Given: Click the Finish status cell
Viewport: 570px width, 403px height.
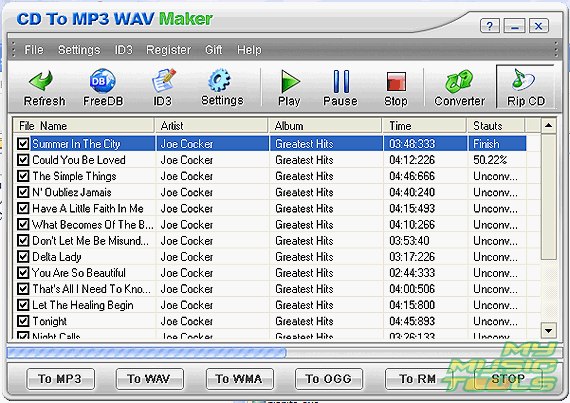Looking at the screenshot, I should point(486,144).
